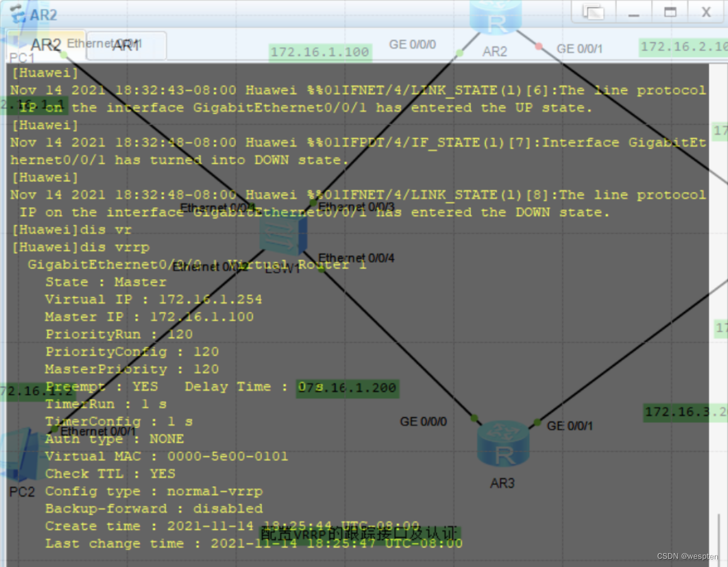Click the detach window icon left of minimize
728x567 pixels.
(x=593, y=12)
